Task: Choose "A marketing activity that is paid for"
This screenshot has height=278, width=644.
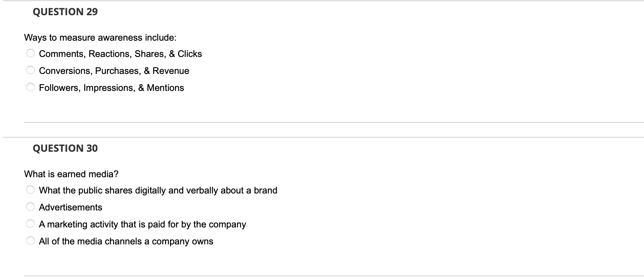Action: click(x=30, y=223)
